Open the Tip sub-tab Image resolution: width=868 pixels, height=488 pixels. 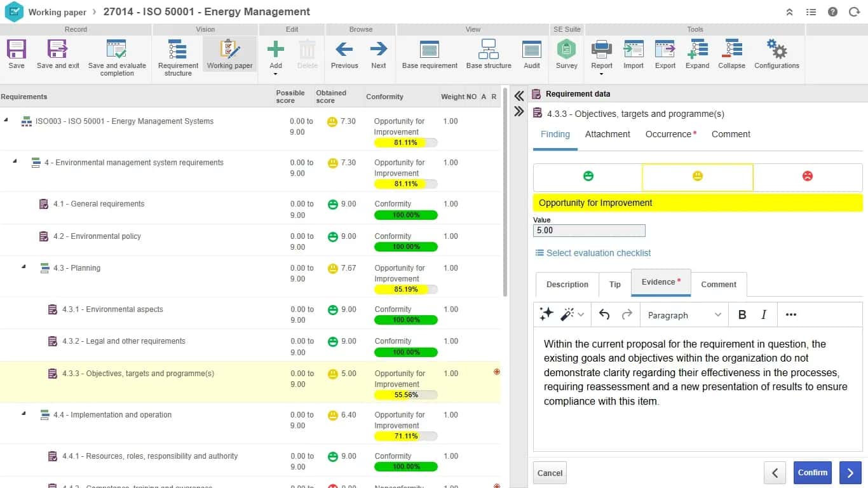click(615, 285)
